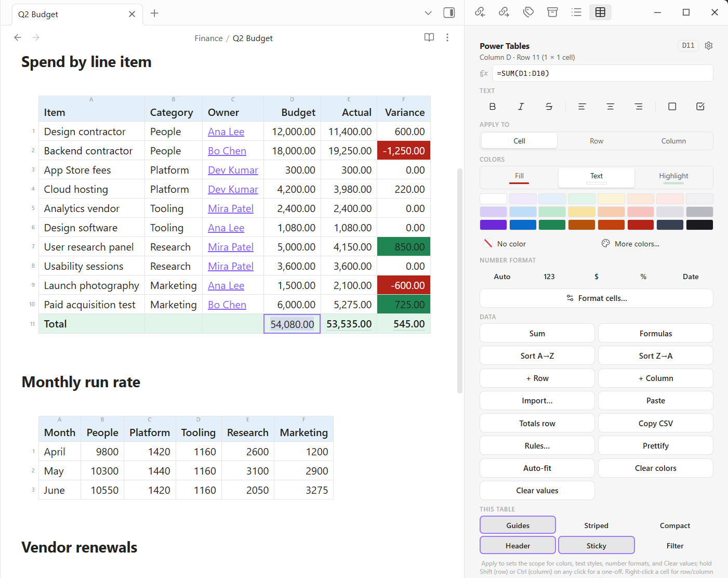The width and height of the screenshot is (728, 578).
Task: Open More colors palette
Action: (x=630, y=244)
